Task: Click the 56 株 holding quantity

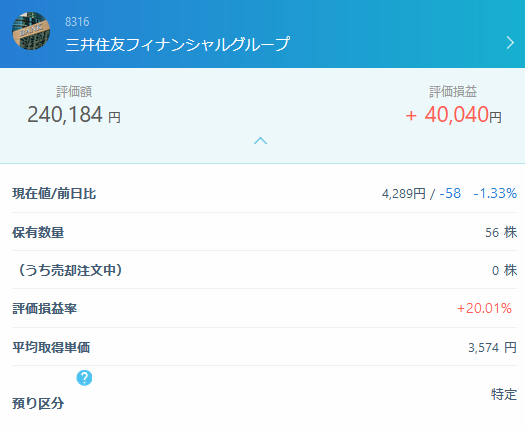Action: (x=501, y=232)
